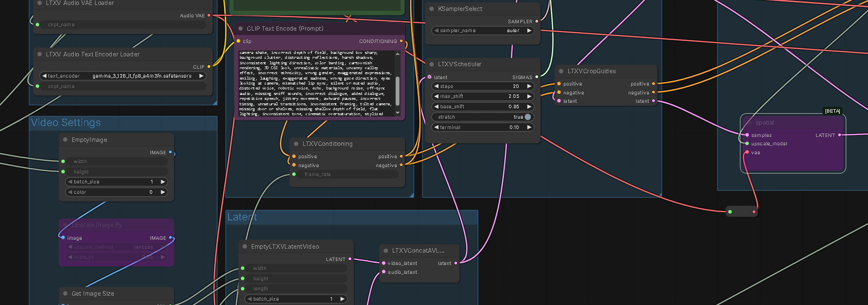Click the LATENT output socket on spatial node
The width and height of the screenshot is (868, 305).
pos(839,135)
